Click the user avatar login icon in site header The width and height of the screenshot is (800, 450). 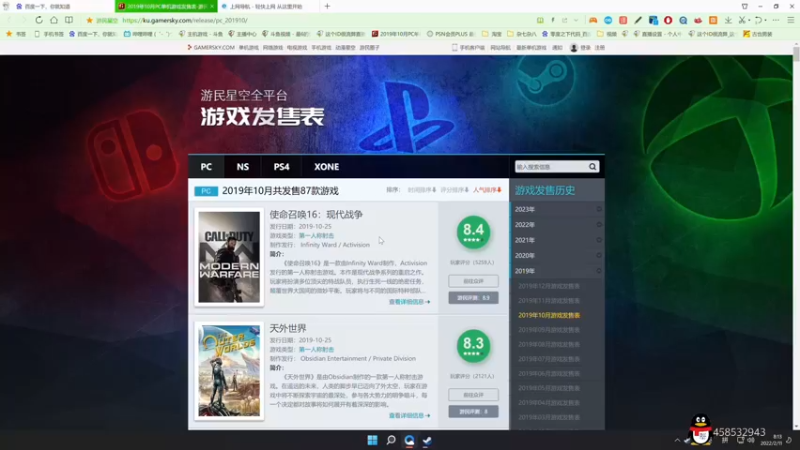point(573,47)
